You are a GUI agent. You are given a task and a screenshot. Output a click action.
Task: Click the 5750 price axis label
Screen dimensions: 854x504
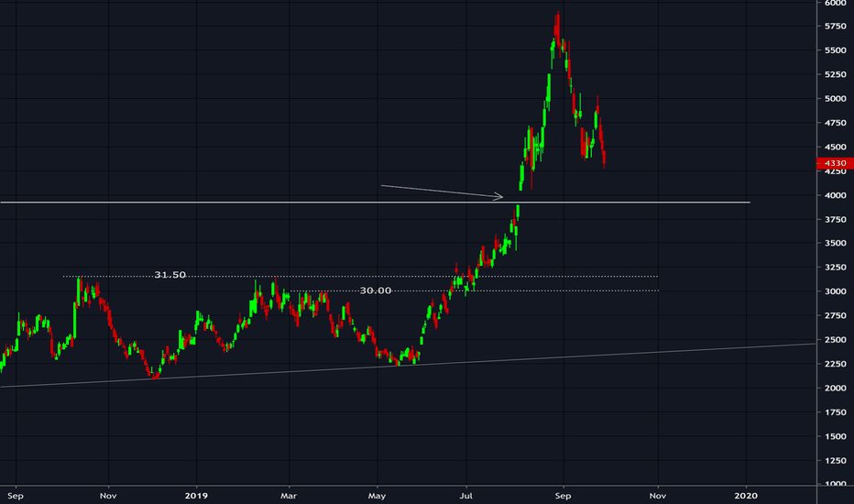836,27
